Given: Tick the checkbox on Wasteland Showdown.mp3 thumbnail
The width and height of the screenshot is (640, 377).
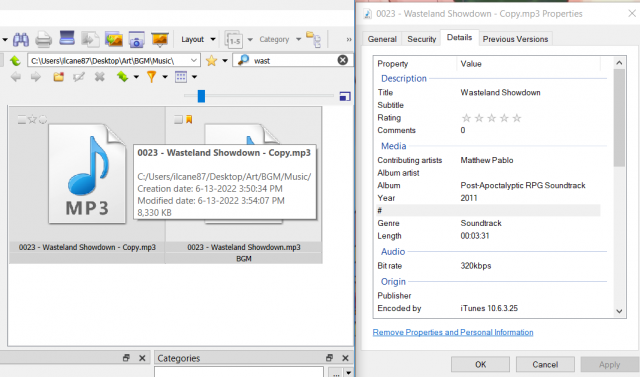Looking at the screenshot, I should click(x=178, y=119).
